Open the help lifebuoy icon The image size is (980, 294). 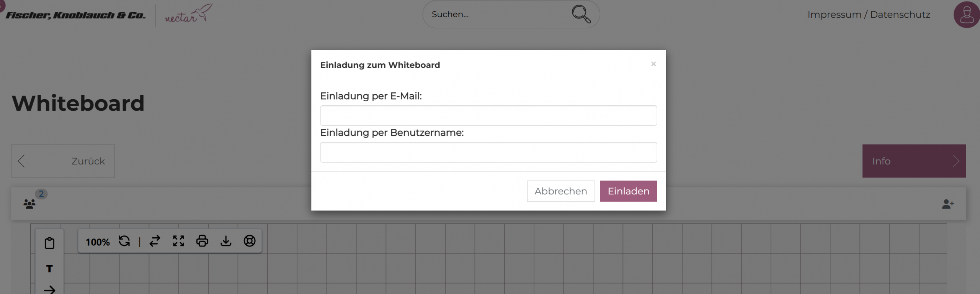250,241
